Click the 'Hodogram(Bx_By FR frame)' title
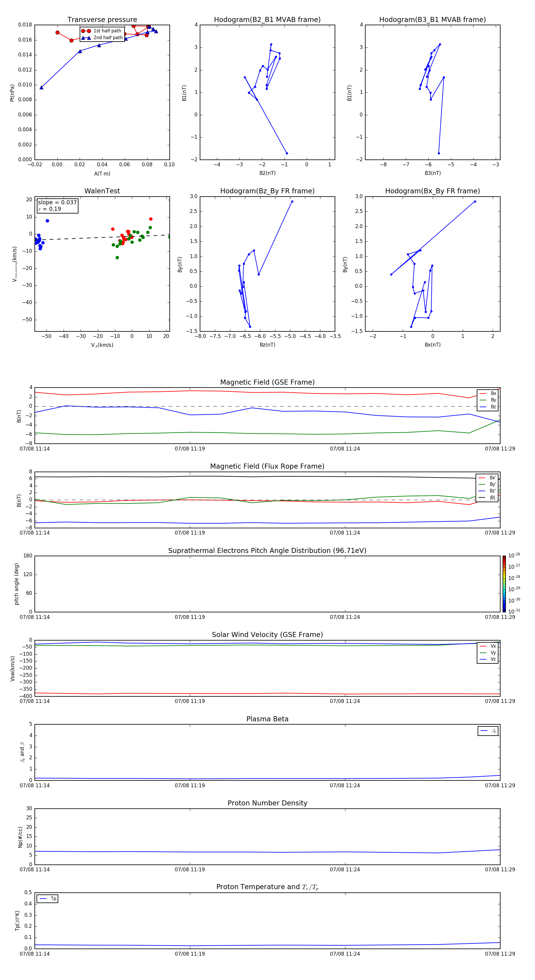Image resolution: width=535 pixels, height=980 pixels. click(x=432, y=191)
